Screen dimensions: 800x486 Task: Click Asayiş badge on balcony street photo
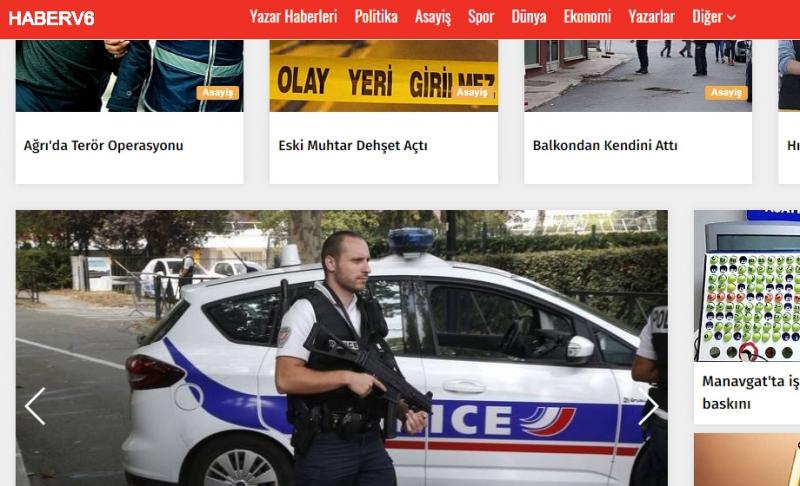click(x=726, y=93)
